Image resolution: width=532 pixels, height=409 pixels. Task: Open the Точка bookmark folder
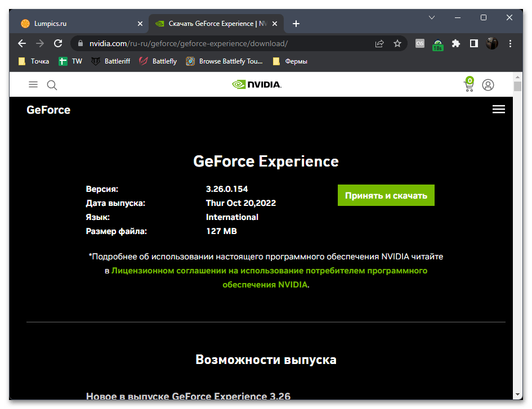click(34, 61)
